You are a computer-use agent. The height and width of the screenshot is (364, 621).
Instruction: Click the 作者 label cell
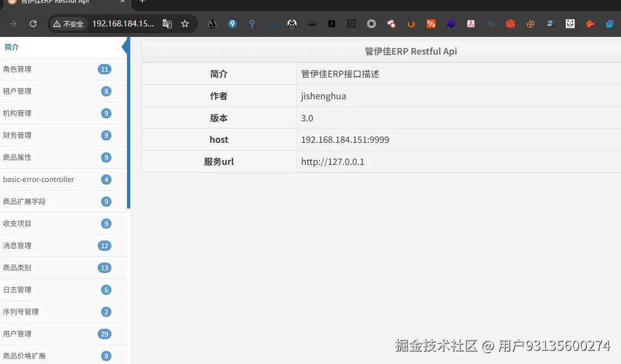click(219, 96)
